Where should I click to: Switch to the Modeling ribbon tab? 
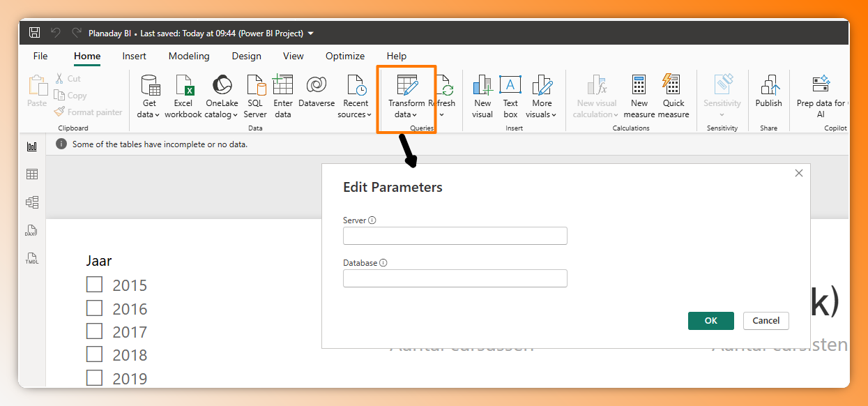189,56
